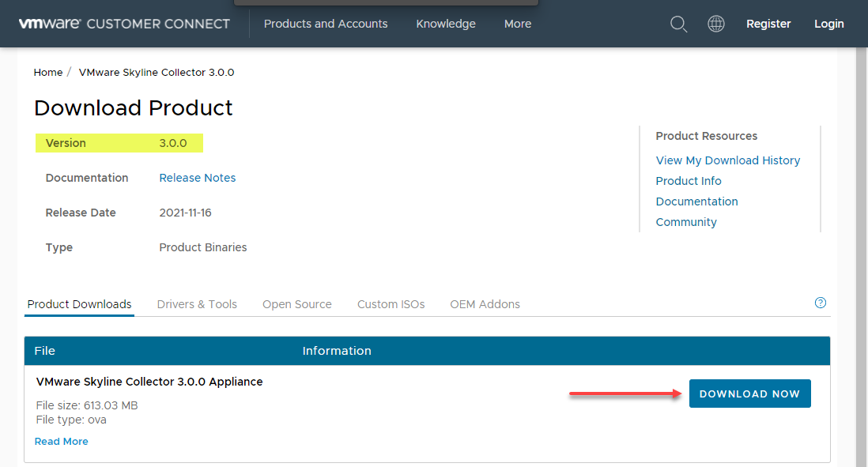The width and height of the screenshot is (868, 467).
Task: Click the File column header
Action: 45,351
